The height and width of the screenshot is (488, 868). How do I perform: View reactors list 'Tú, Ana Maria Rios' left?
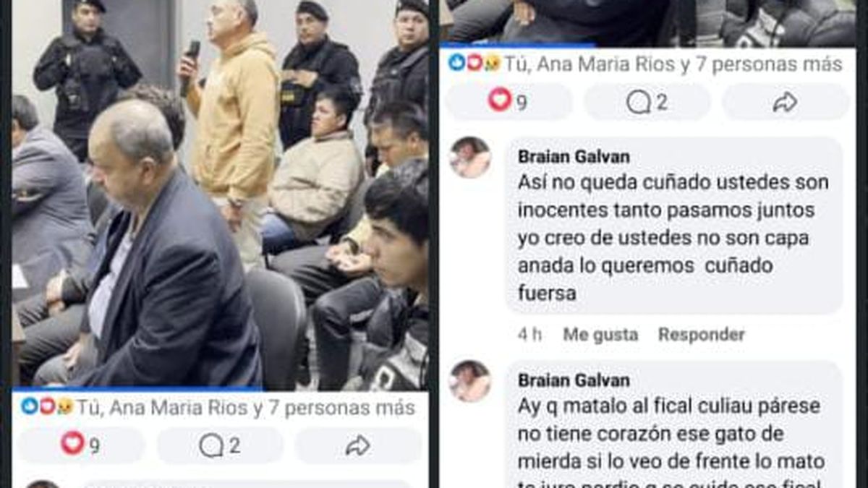[x=247, y=407]
